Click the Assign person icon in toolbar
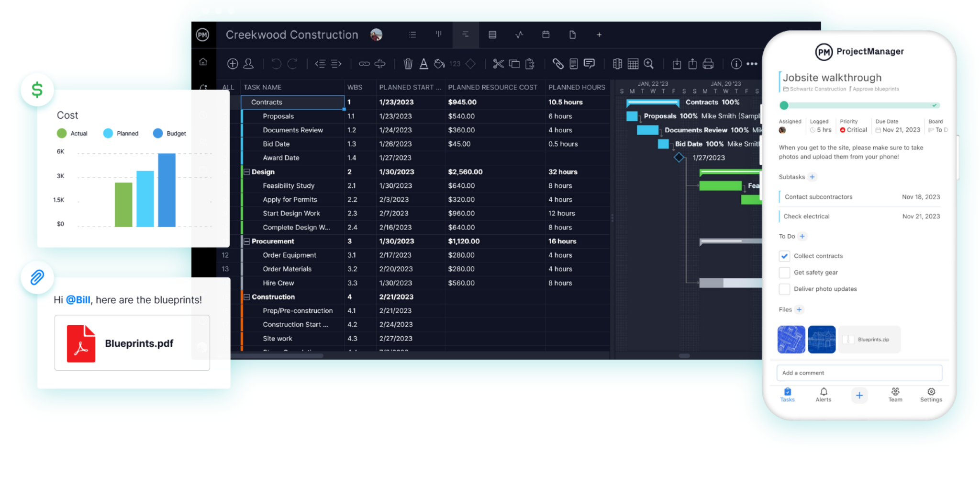980x490 pixels. pos(248,64)
